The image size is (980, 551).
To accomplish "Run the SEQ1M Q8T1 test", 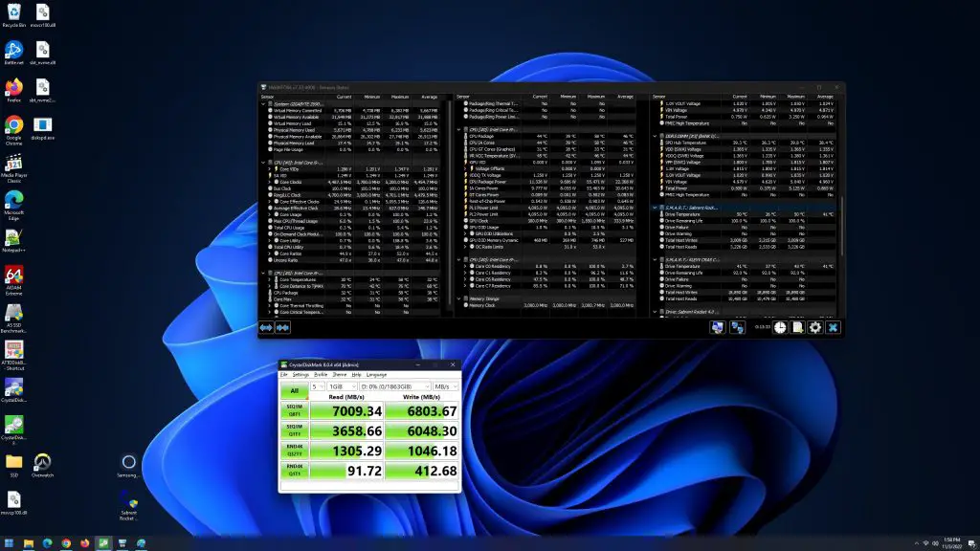I will (295, 410).
